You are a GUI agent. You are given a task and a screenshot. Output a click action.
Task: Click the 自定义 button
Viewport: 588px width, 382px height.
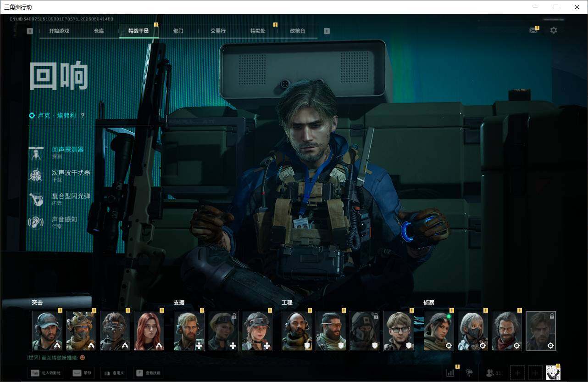[114, 373]
